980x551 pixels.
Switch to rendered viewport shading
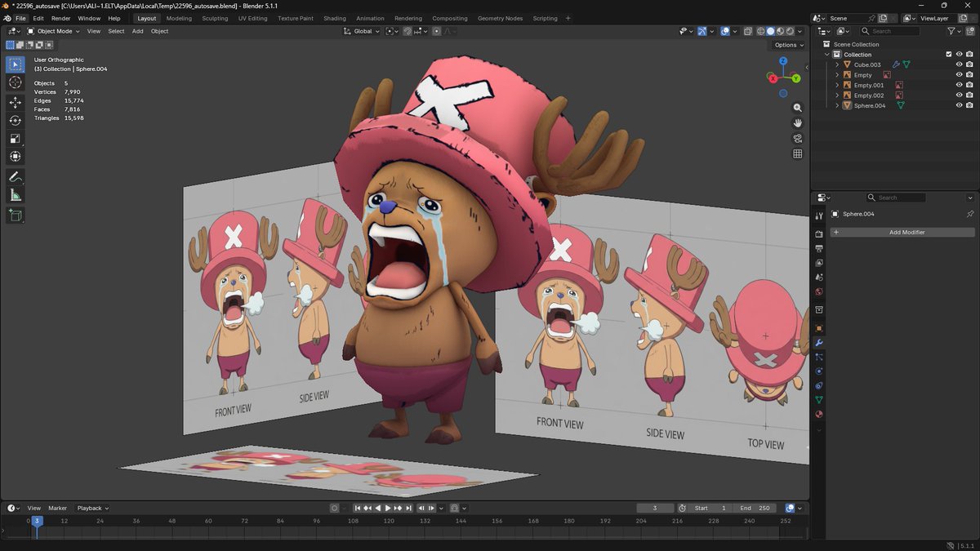(x=789, y=31)
